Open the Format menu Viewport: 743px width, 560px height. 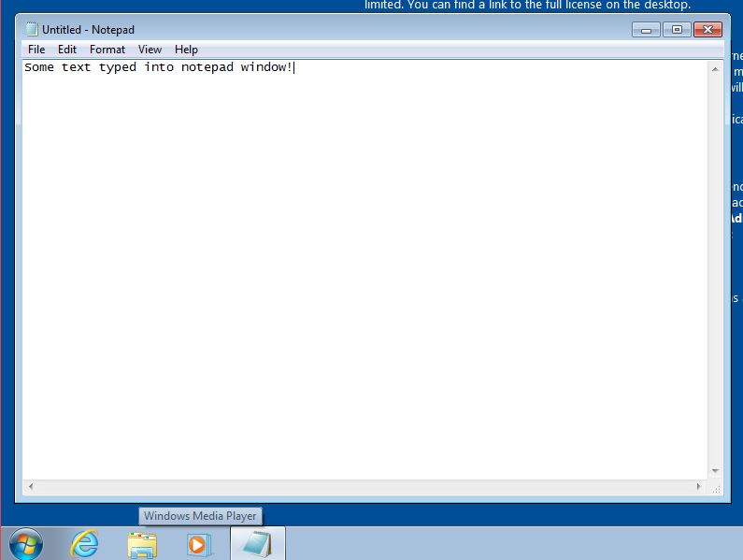pos(107,50)
